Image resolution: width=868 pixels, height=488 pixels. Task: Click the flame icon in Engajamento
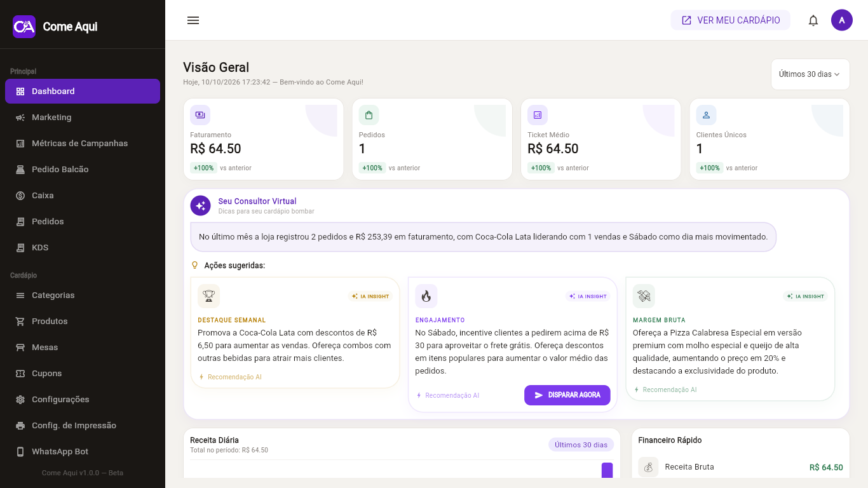pos(426,296)
